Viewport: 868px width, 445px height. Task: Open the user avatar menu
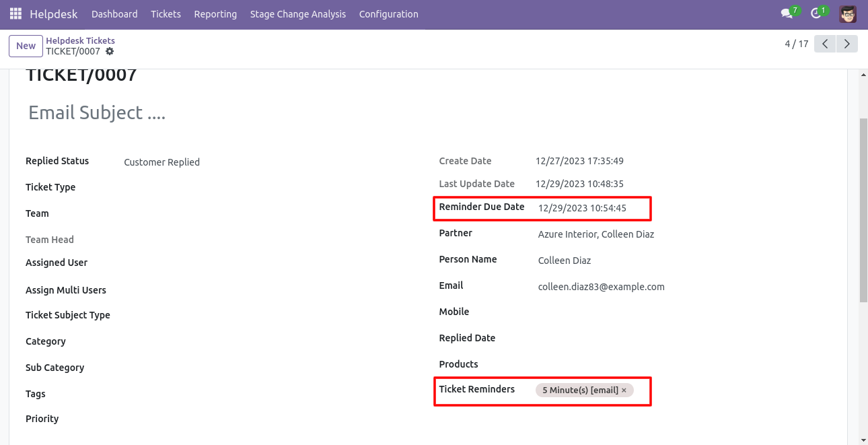[848, 14]
